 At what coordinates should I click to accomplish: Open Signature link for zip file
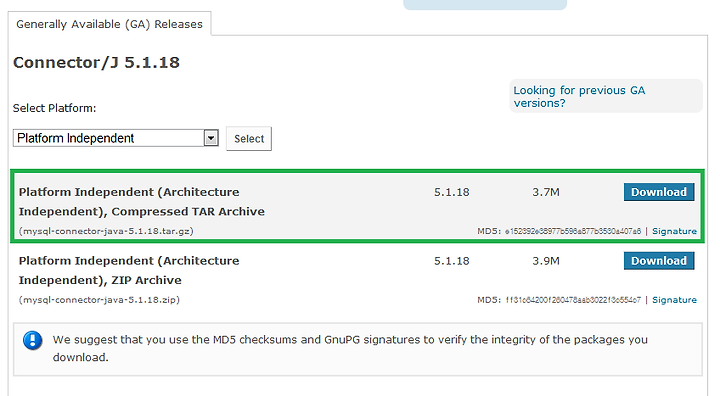(x=674, y=300)
